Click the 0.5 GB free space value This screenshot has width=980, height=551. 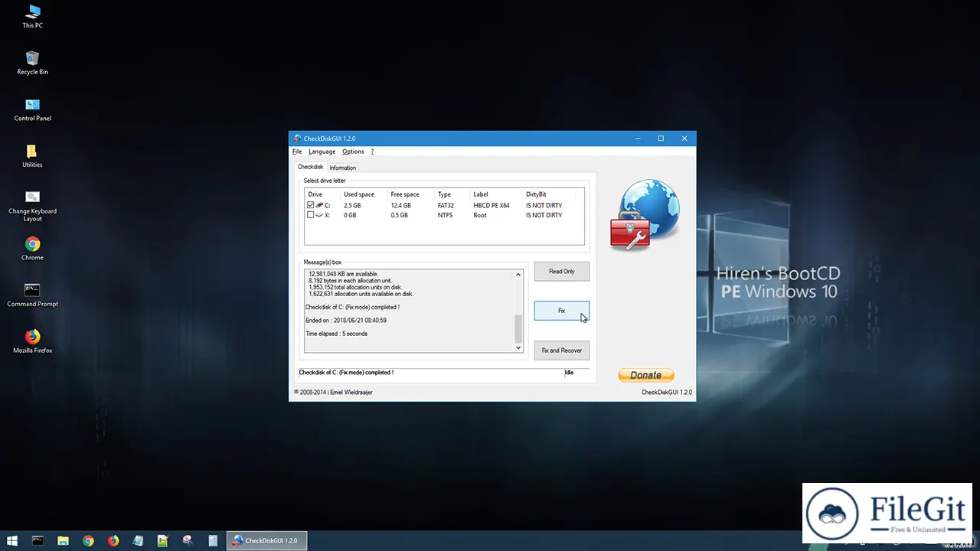pos(399,215)
